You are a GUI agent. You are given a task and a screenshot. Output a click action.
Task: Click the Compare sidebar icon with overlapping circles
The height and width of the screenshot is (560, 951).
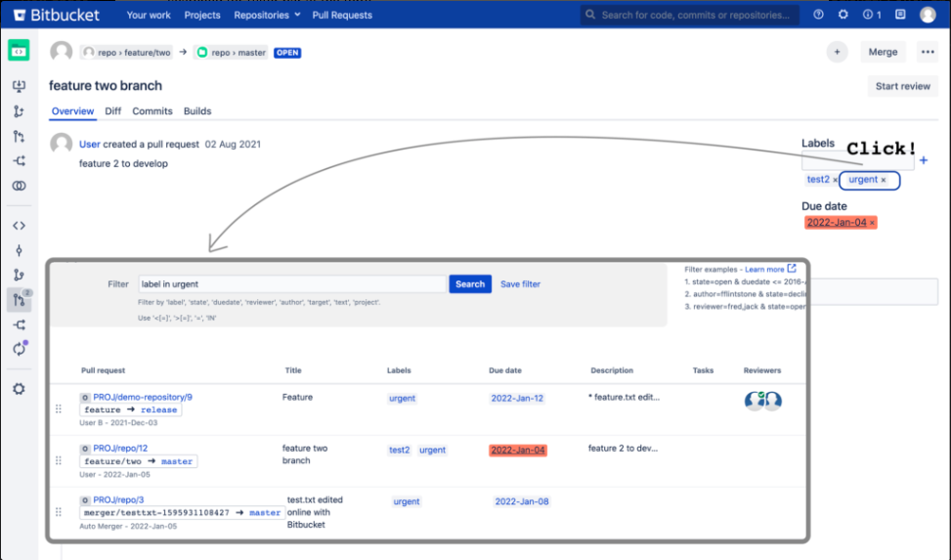click(19, 186)
